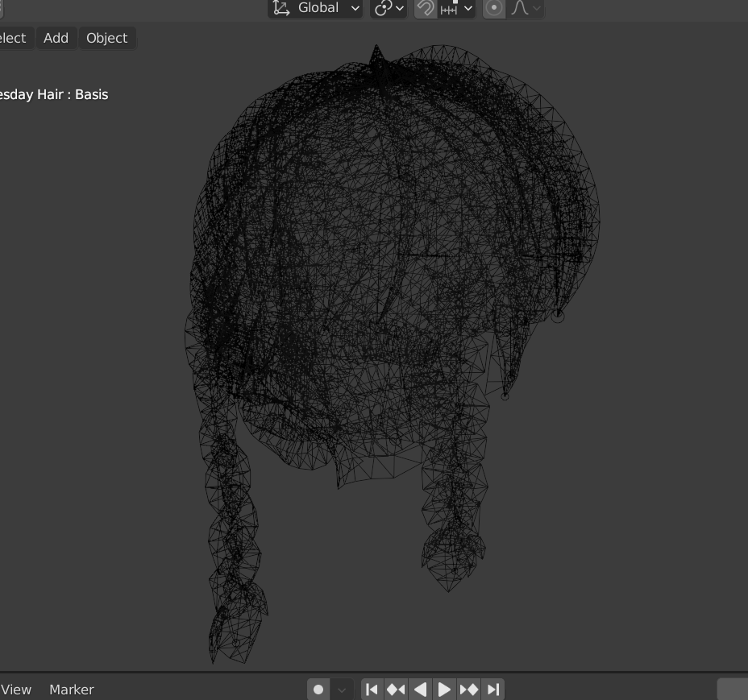Image resolution: width=748 pixels, height=700 pixels.
Task: Jump to the last frame
Action: (x=492, y=690)
